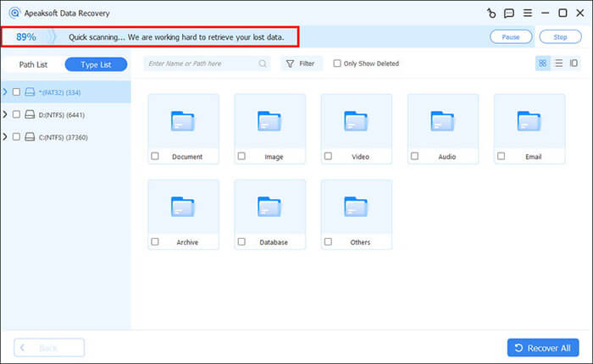Check the Others folder checkbox

click(329, 241)
